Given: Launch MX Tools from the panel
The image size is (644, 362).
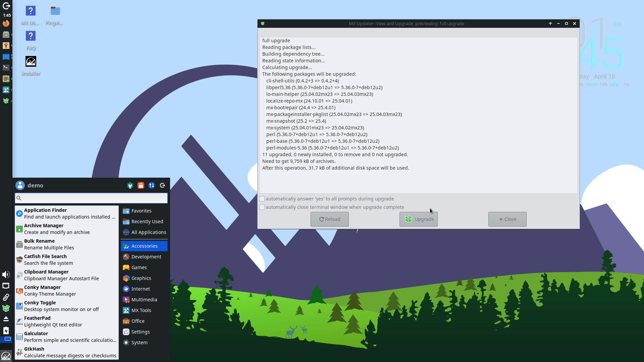Looking at the screenshot, I should tap(6, 90).
